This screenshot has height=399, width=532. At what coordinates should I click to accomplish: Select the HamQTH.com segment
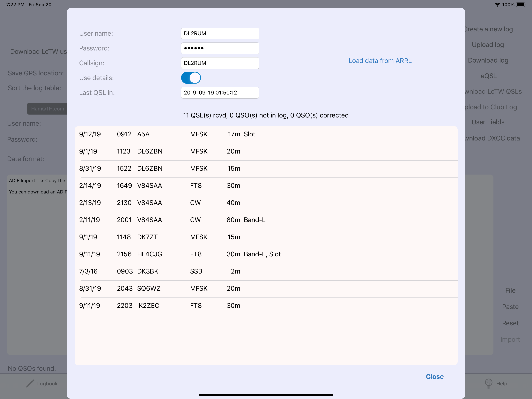[47, 109]
